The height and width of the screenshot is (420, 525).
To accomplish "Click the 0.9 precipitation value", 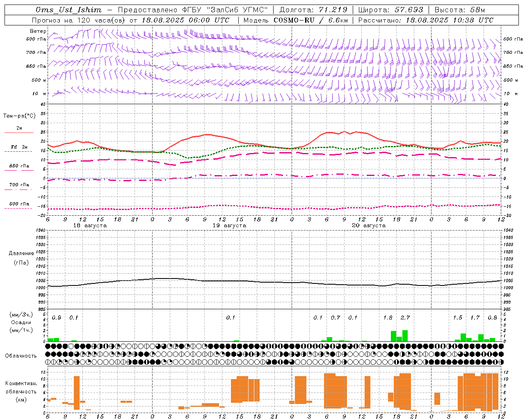I will (x=57, y=318).
